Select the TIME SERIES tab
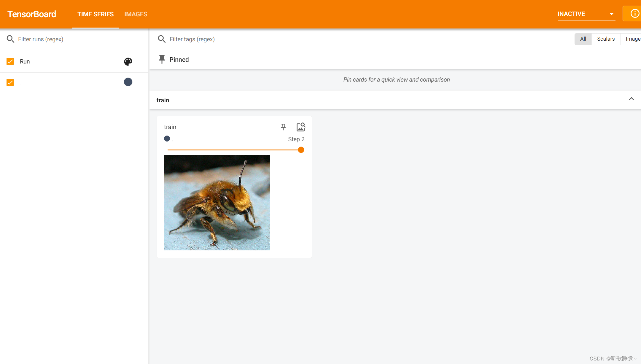641x364 pixels. point(96,14)
